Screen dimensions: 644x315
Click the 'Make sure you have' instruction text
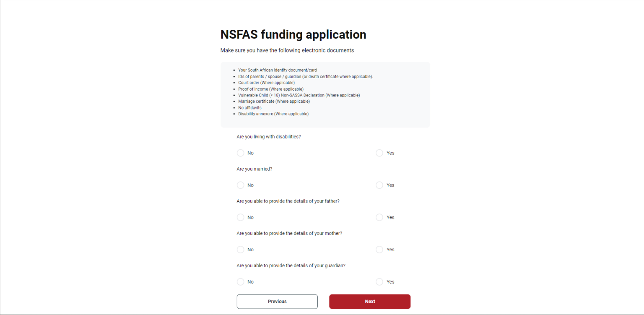click(287, 50)
